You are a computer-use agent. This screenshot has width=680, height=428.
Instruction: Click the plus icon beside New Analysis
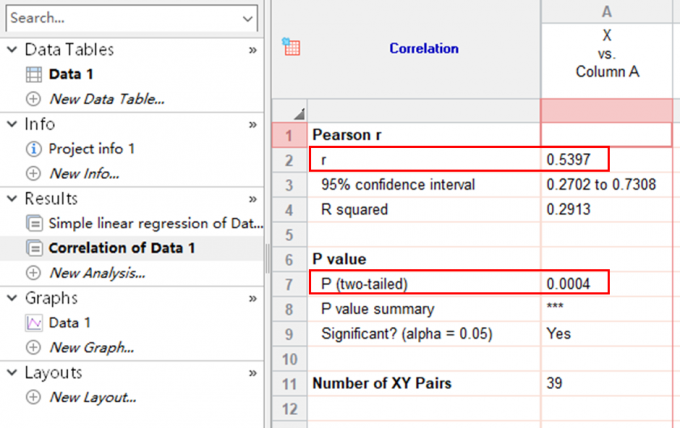[x=33, y=273]
